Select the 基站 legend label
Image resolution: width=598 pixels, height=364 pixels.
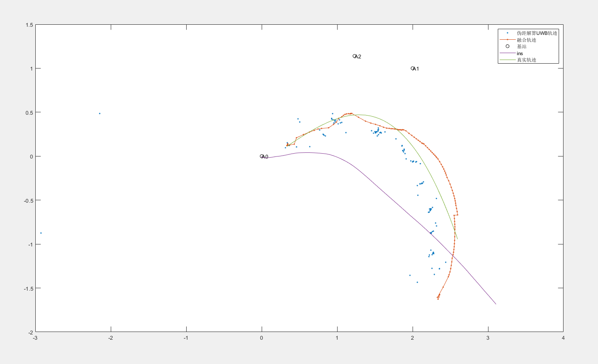pyautogui.click(x=521, y=47)
